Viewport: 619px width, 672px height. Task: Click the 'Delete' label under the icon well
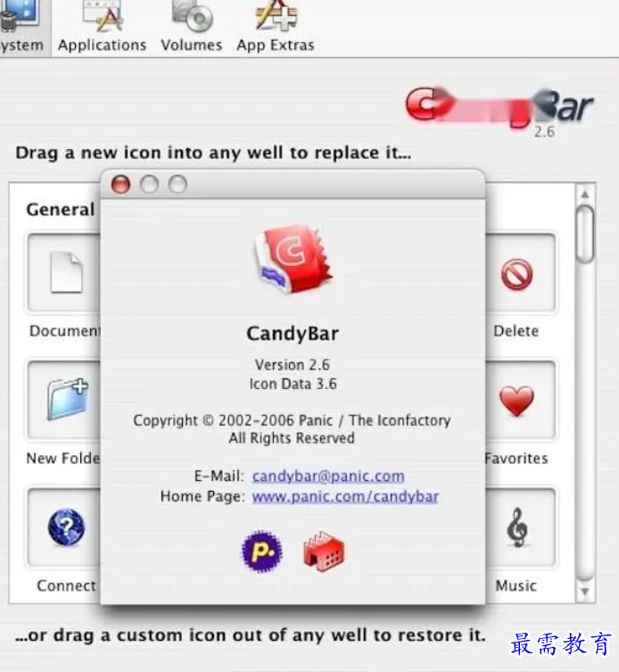pyautogui.click(x=516, y=331)
